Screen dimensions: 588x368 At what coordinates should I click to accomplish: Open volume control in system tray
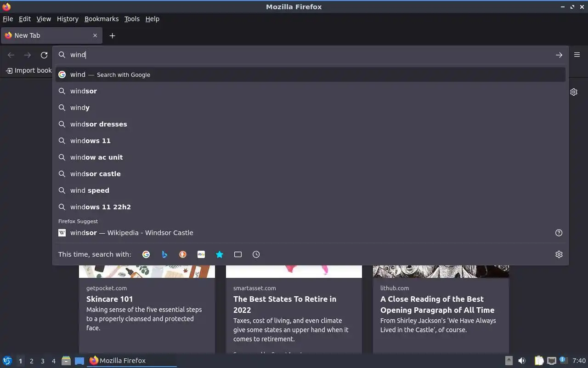tap(522, 361)
